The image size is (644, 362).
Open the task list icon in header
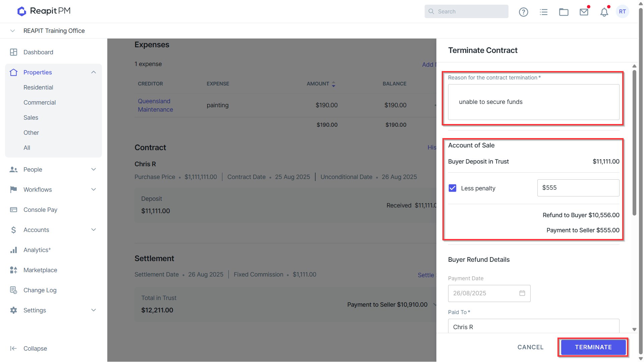[543, 12]
